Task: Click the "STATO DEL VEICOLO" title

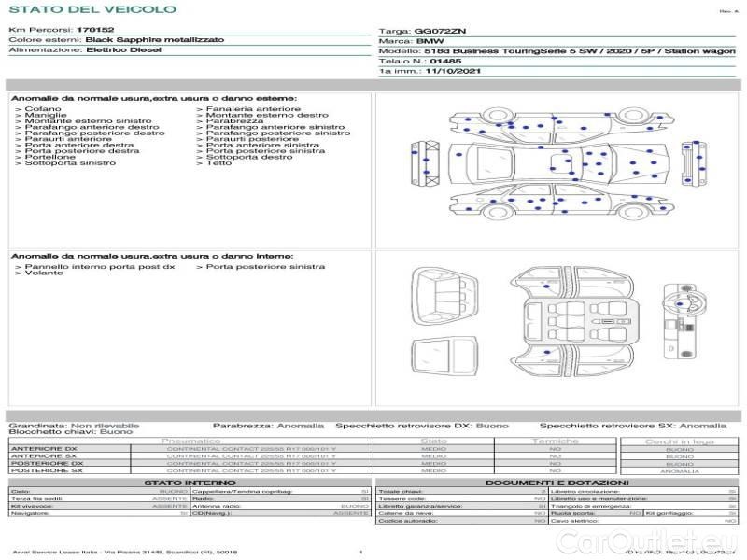Action: click(x=92, y=9)
